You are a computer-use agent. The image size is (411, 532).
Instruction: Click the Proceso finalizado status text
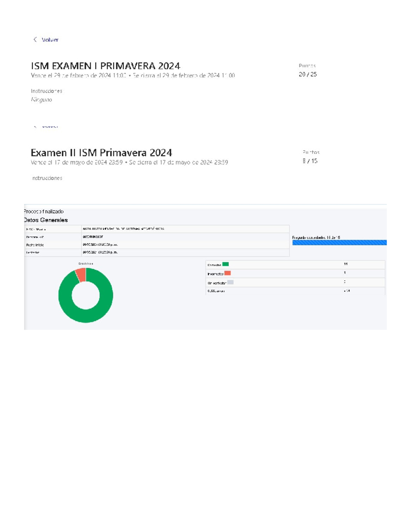[44, 211]
